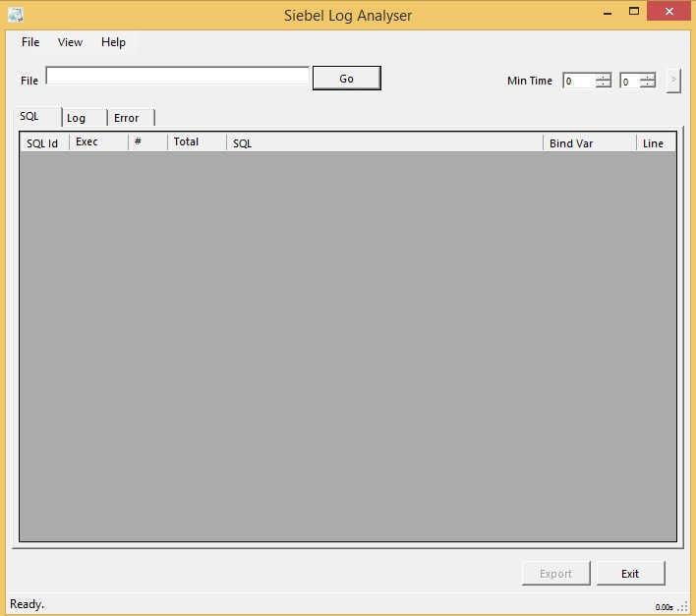The height and width of the screenshot is (616, 696).
Task: Sort by the # column header
Action: 147,141
